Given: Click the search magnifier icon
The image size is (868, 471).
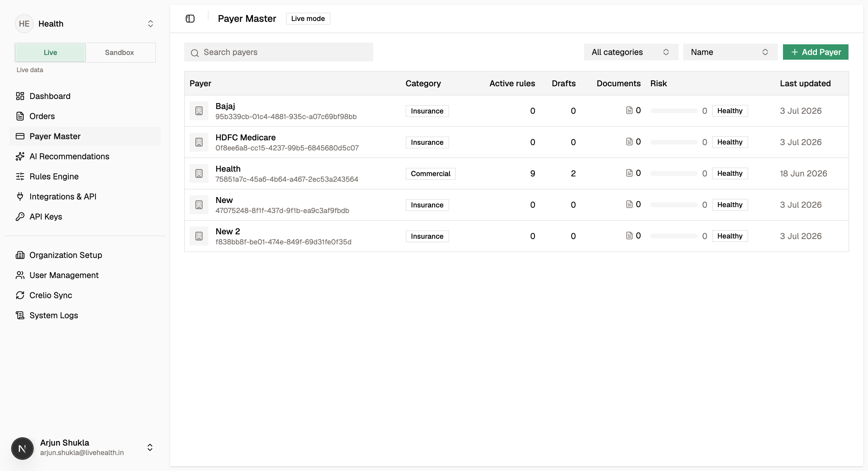Looking at the screenshot, I should point(195,53).
